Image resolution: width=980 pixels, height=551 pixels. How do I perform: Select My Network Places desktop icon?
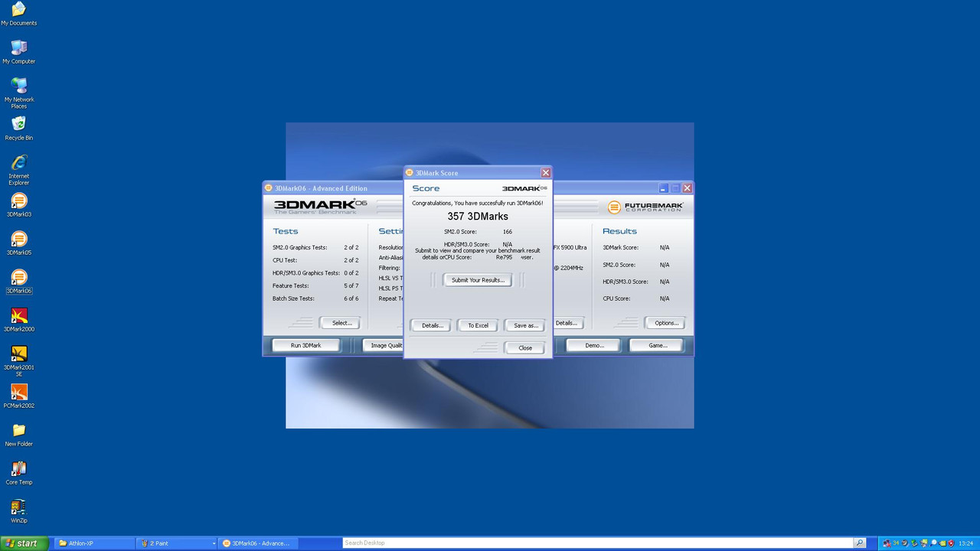click(18, 93)
